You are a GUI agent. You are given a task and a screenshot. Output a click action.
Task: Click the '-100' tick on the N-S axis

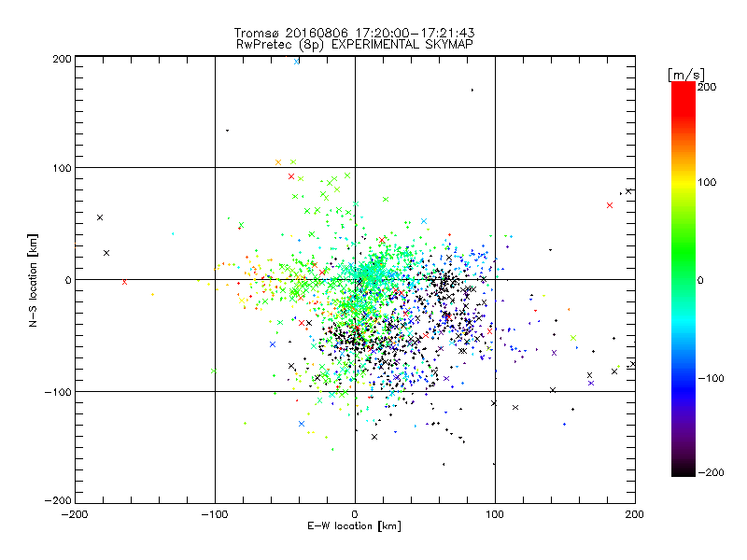click(58, 392)
